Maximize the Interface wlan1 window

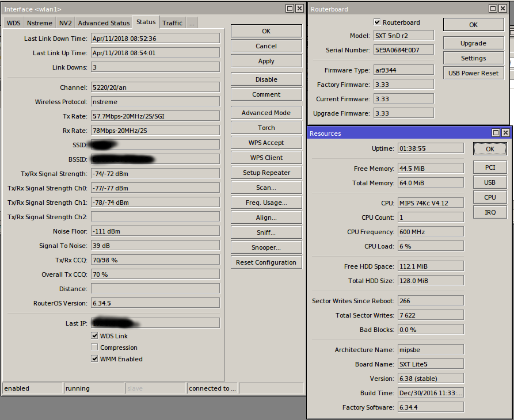pyautogui.click(x=290, y=9)
